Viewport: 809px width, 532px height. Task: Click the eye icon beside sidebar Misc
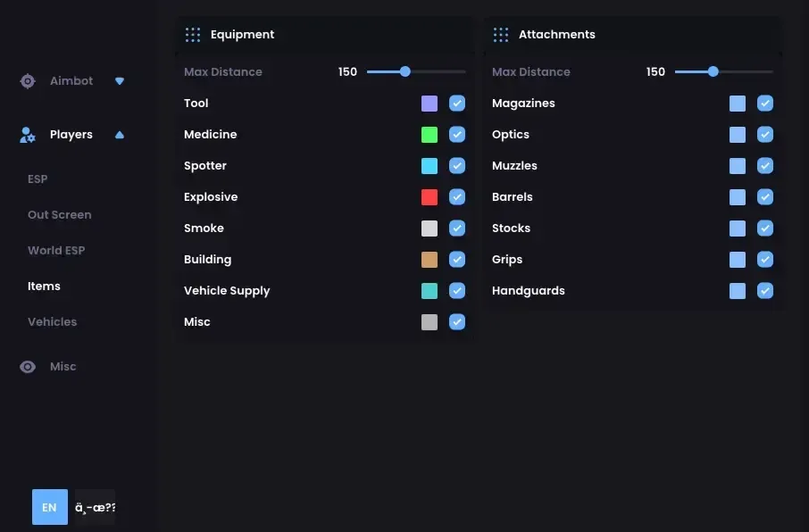28,367
